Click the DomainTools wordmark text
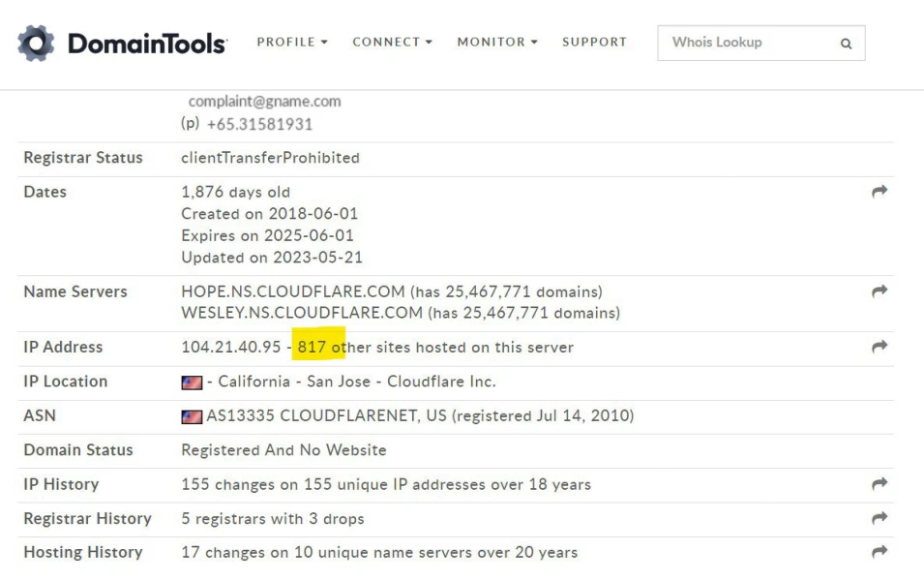Screen dimensions: 924x581 click(x=147, y=44)
